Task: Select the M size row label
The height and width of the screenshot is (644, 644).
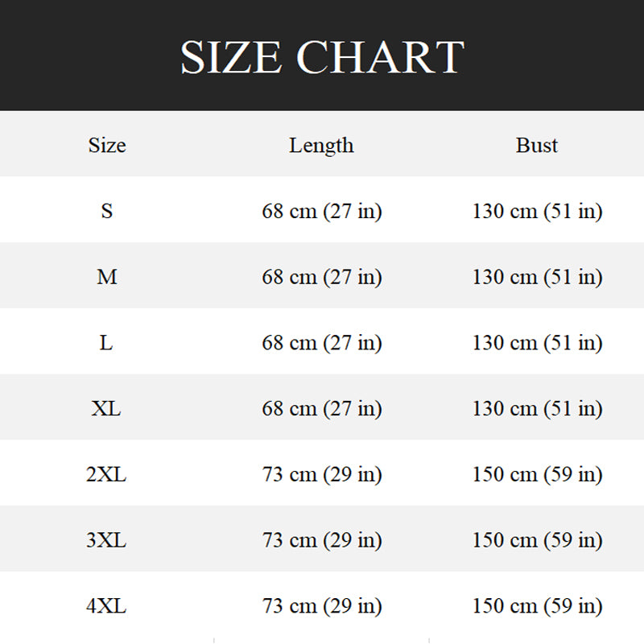Action: pos(107,277)
